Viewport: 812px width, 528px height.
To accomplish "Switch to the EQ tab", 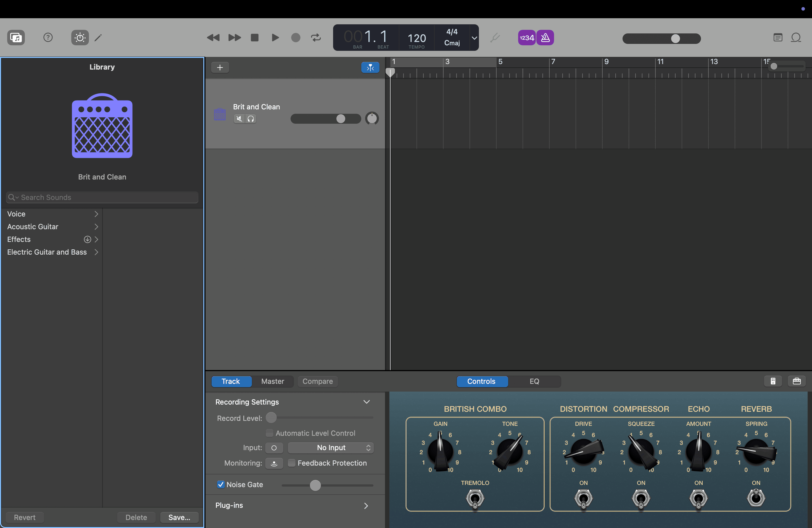I will pyautogui.click(x=534, y=381).
